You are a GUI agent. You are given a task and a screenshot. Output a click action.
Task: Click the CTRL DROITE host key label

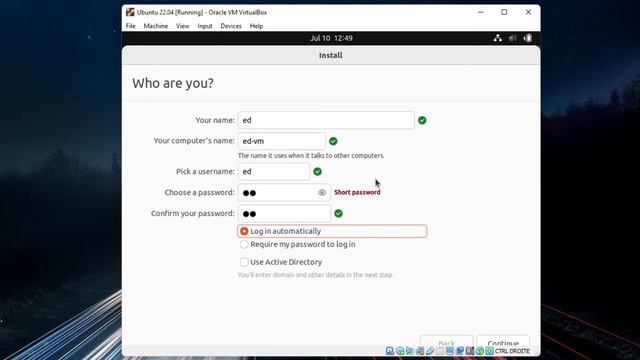(x=512, y=351)
